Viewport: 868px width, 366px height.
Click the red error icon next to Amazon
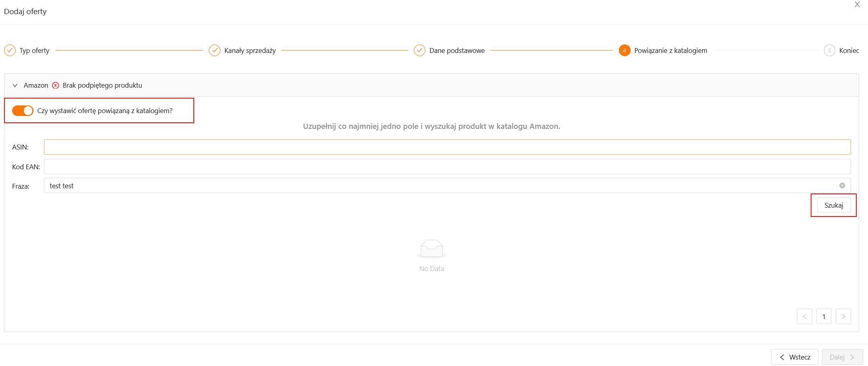(56, 85)
